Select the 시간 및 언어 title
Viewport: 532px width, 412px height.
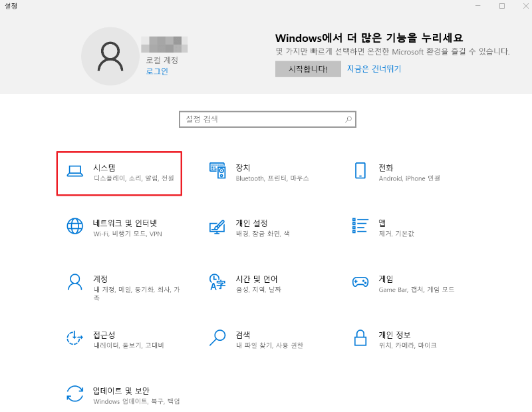pyautogui.click(x=257, y=279)
